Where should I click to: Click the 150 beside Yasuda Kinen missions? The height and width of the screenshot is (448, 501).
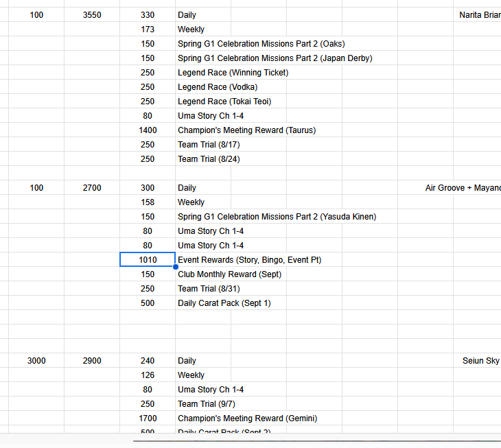pos(148,217)
